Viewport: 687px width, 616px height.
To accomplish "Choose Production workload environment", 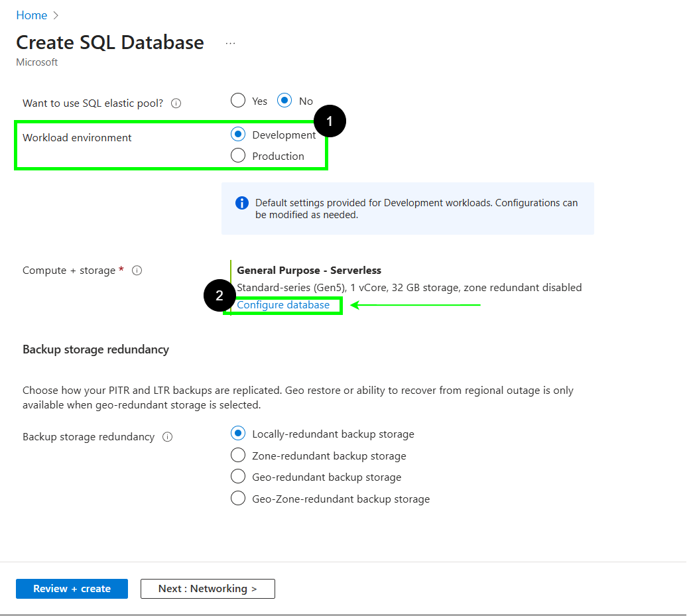I will 238,156.
